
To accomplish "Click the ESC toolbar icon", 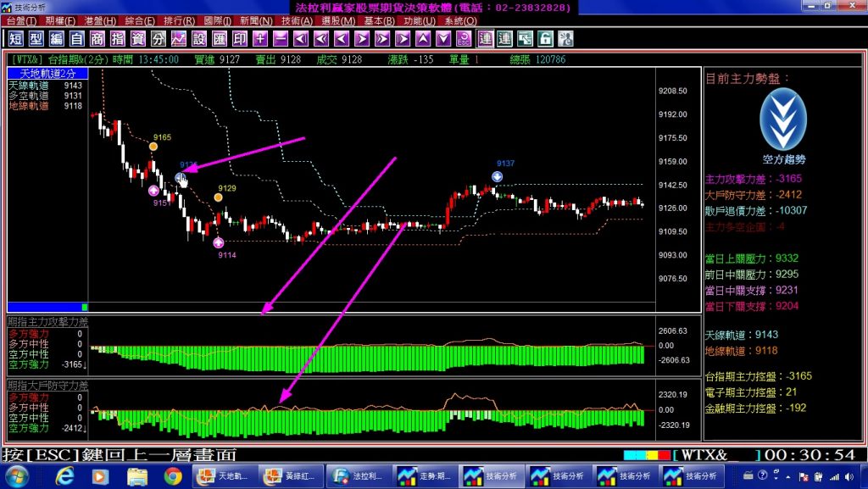I will coord(464,38).
